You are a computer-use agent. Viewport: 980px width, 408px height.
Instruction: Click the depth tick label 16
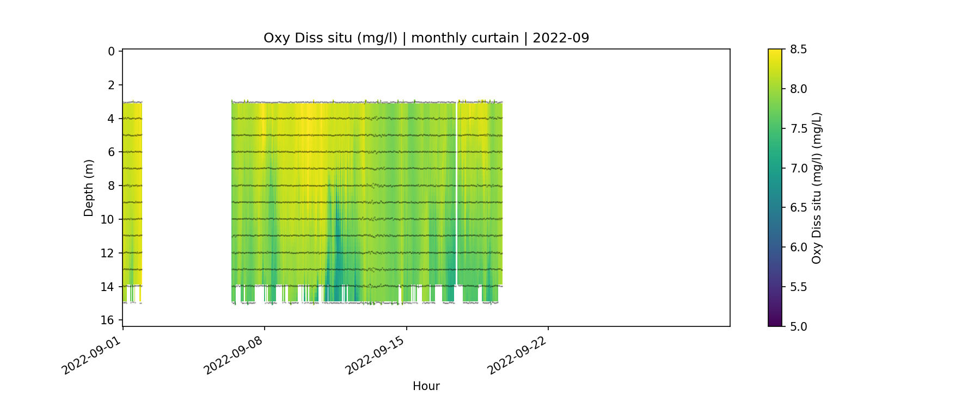coord(108,320)
